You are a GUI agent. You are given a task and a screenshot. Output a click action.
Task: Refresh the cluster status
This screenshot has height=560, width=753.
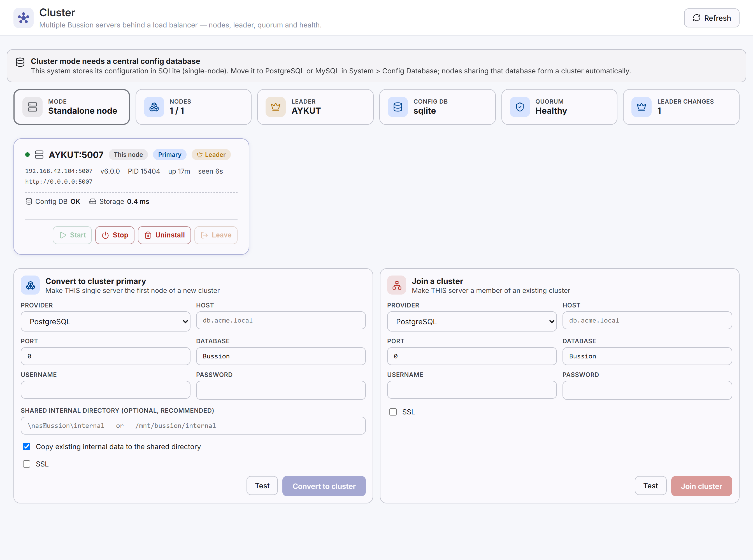[x=712, y=18]
